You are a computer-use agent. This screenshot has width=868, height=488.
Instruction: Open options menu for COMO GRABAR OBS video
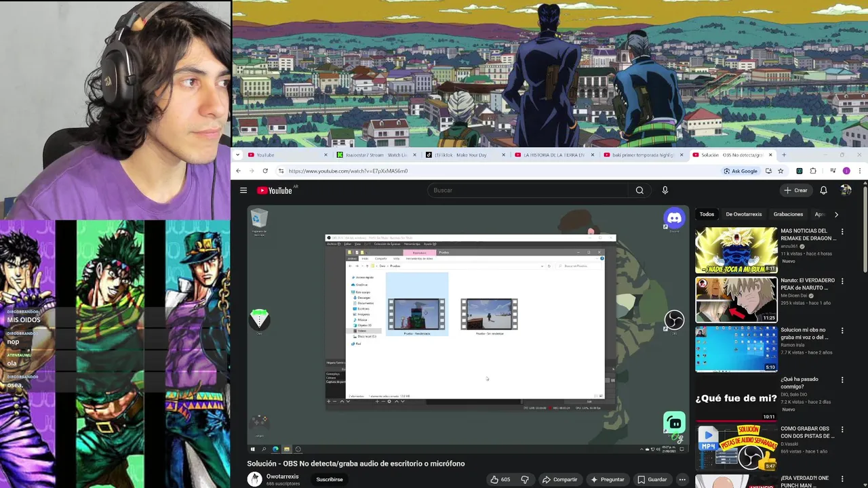pos(842,430)
